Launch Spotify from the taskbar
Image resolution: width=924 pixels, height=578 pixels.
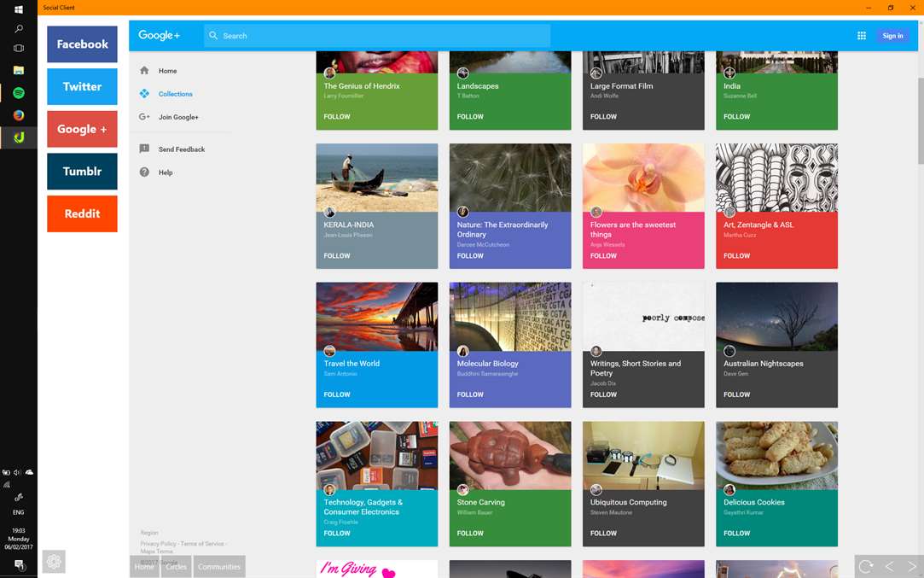pos(19,92)
